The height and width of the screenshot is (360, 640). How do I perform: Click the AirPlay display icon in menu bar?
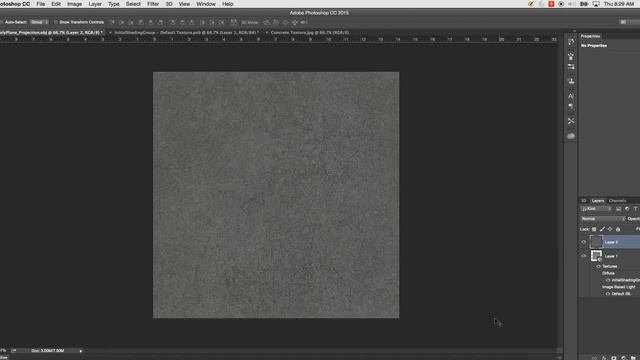596,4
